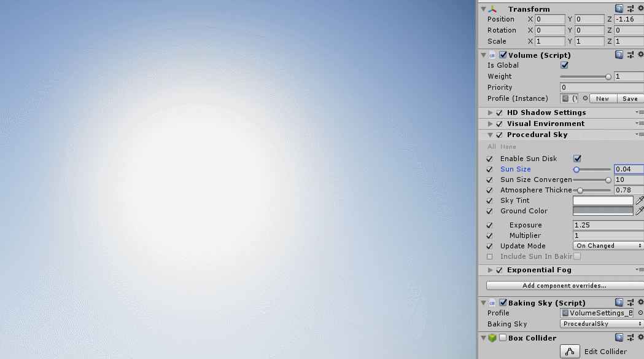Collapse the Procedural Sky section
Viewport: 644px width, 359px height.
(490, 135)
